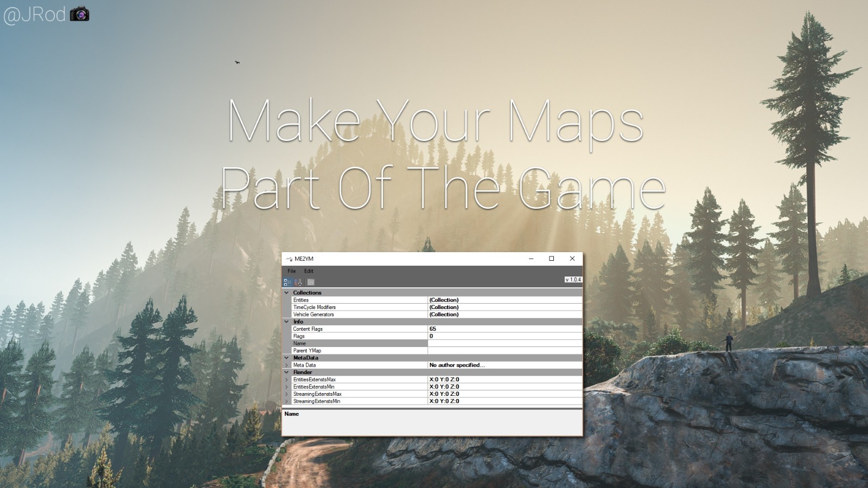This screenshot has width=868, height=488.
Task: Click the ME2YM app icon in title bar
Action: tap(289, 259)
